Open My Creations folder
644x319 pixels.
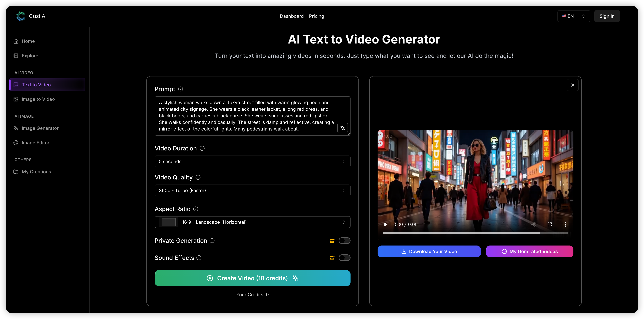[x=48, y=172]
